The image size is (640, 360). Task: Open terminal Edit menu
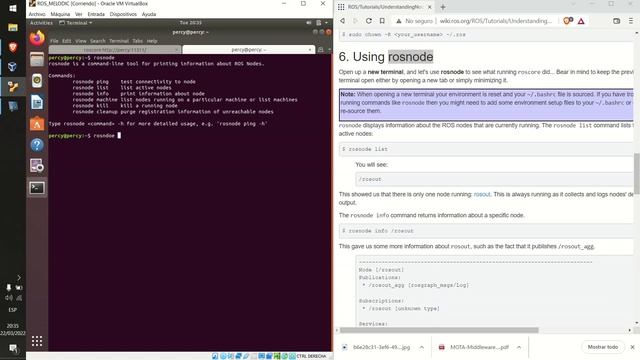point(67,41)
